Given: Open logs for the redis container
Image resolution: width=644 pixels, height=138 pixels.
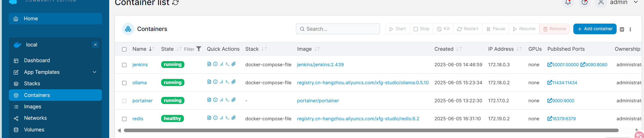Looking at the screenshot, I should (x=209, y=118).
